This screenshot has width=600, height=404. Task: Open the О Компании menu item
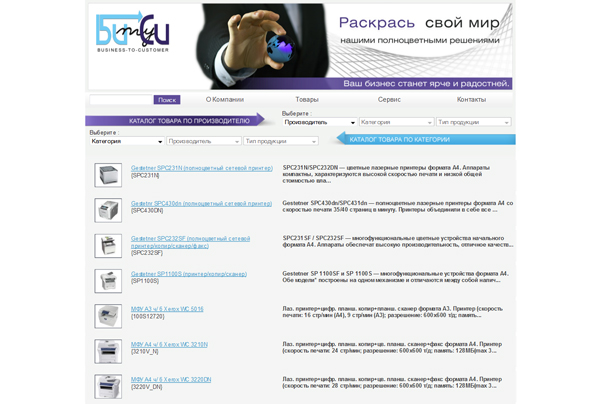point(225,99)
